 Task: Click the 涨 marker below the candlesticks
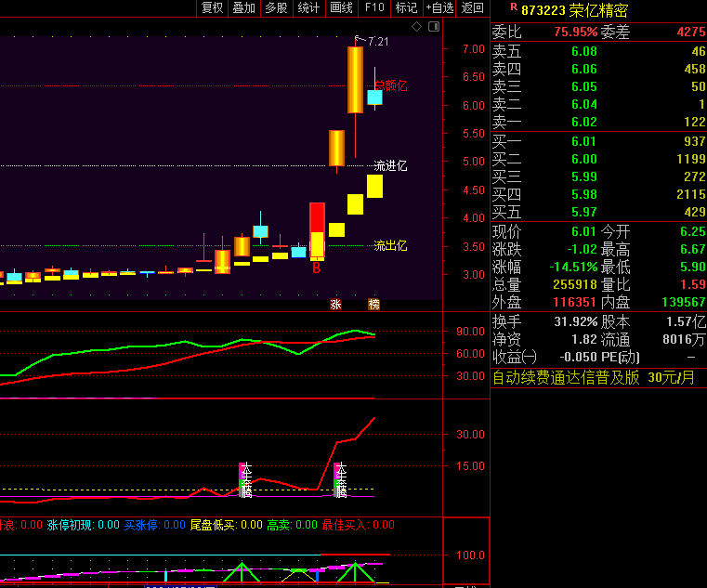click(x=335, y=304)
